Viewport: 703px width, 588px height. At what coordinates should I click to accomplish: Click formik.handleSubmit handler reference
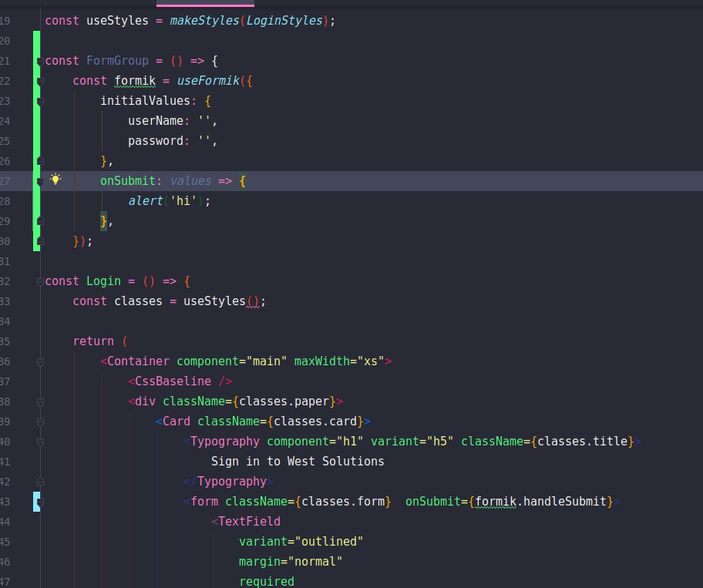[540, 502]
